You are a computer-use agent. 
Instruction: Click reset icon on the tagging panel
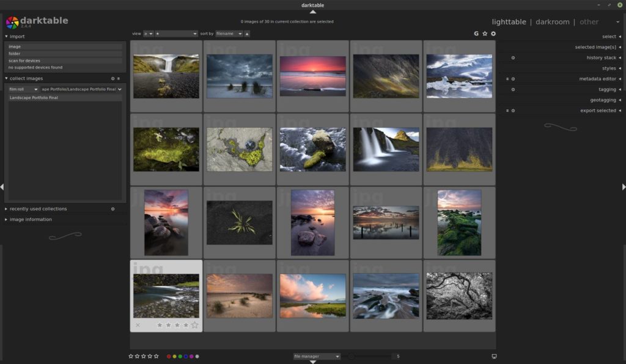click(x=513, y=89)
